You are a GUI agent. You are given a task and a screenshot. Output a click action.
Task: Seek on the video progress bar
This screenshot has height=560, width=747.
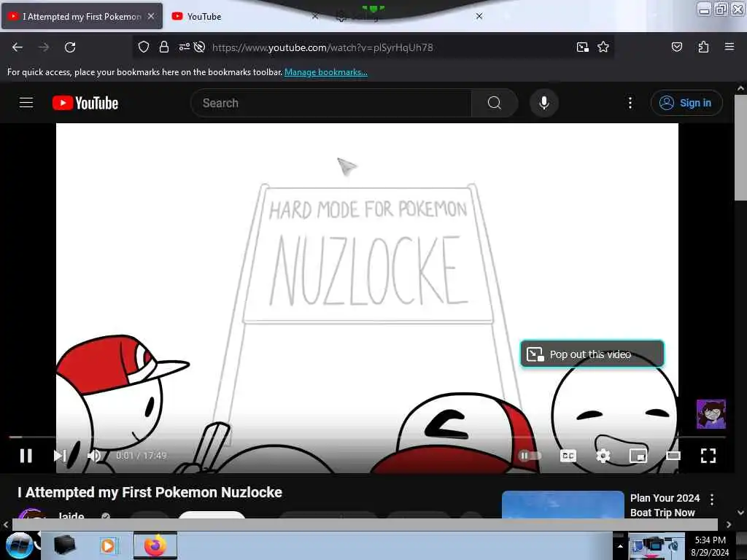pyautogui.click(x=367, y=437)
